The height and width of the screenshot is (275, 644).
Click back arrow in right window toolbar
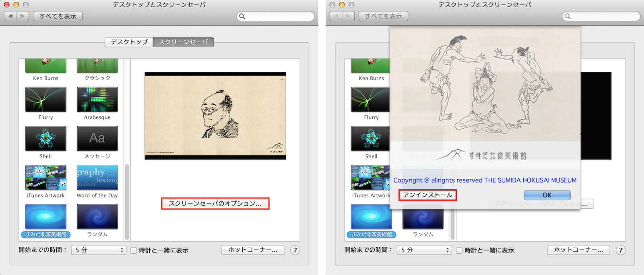pyautogui.click(x=336, y=16)
